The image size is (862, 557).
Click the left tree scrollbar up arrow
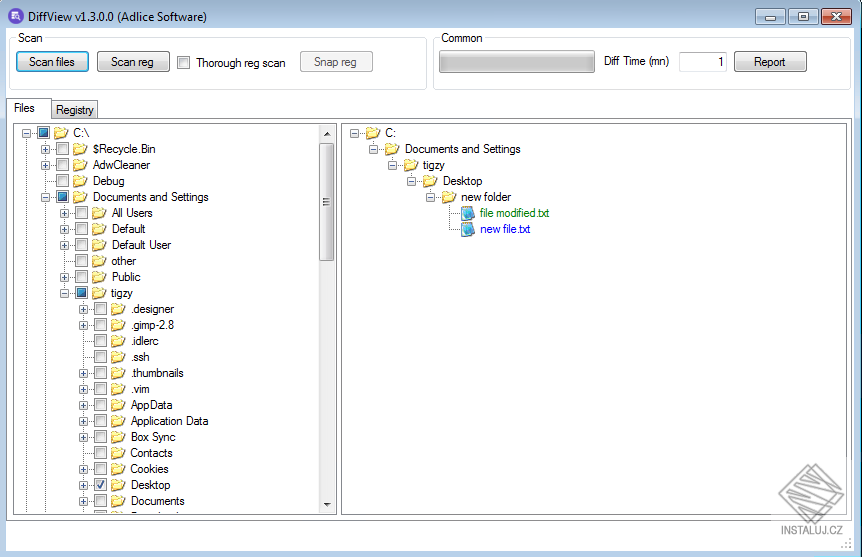tap(327, 134)
